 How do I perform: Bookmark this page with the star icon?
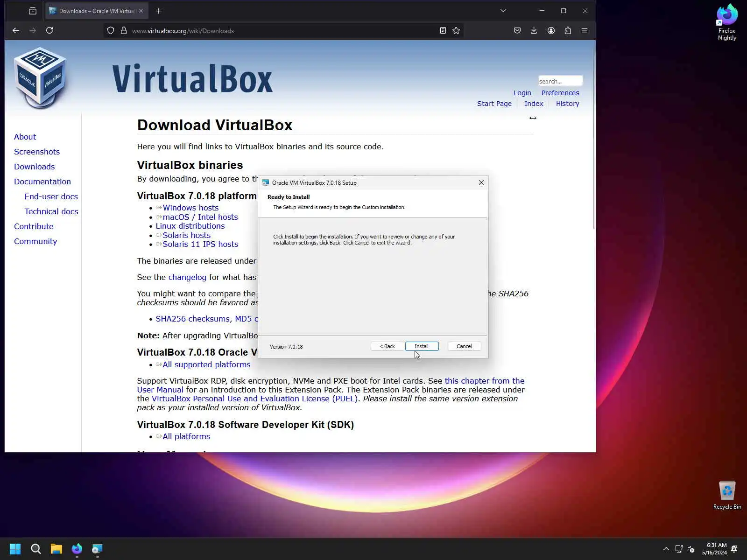point(456,31)
